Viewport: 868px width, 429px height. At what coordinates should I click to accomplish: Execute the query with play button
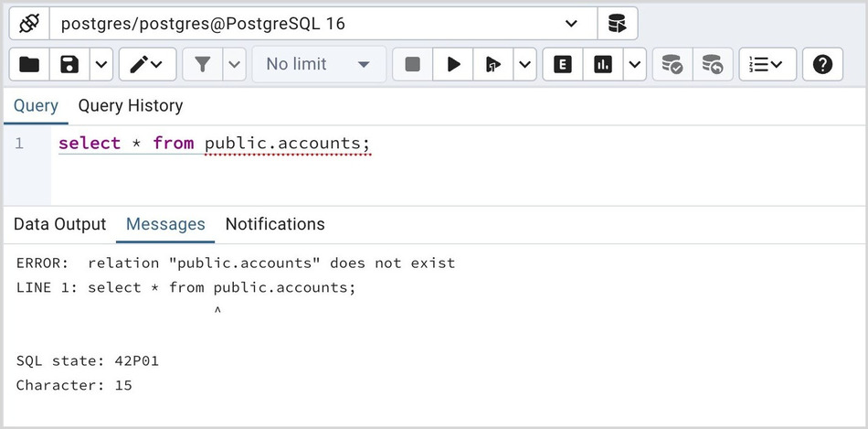click(453, 64)
